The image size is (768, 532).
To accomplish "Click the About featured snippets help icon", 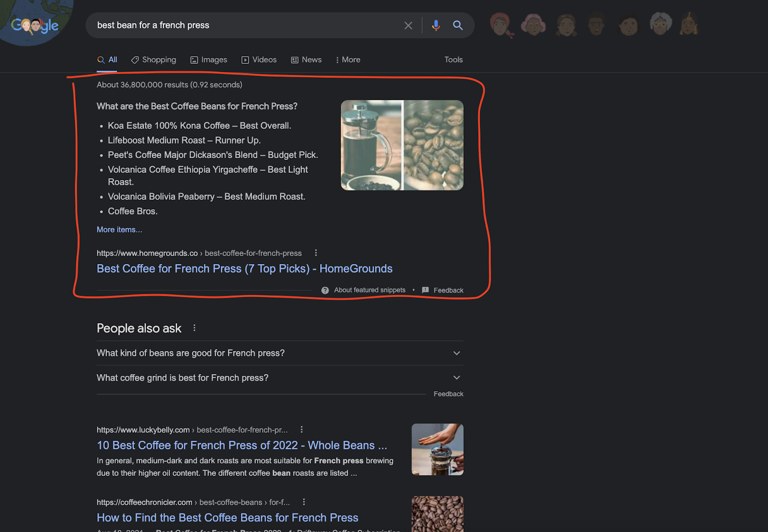I will pyautogui.click(x=325, y=290).
